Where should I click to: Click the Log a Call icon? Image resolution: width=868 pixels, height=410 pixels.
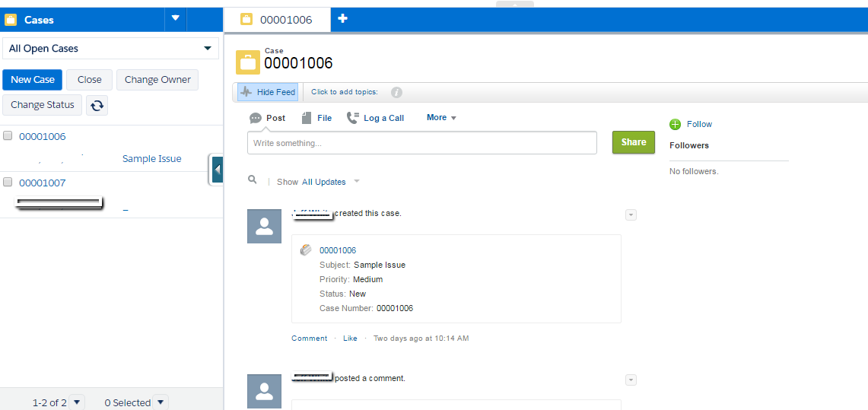pyautogui.click(x=353, y=118)
